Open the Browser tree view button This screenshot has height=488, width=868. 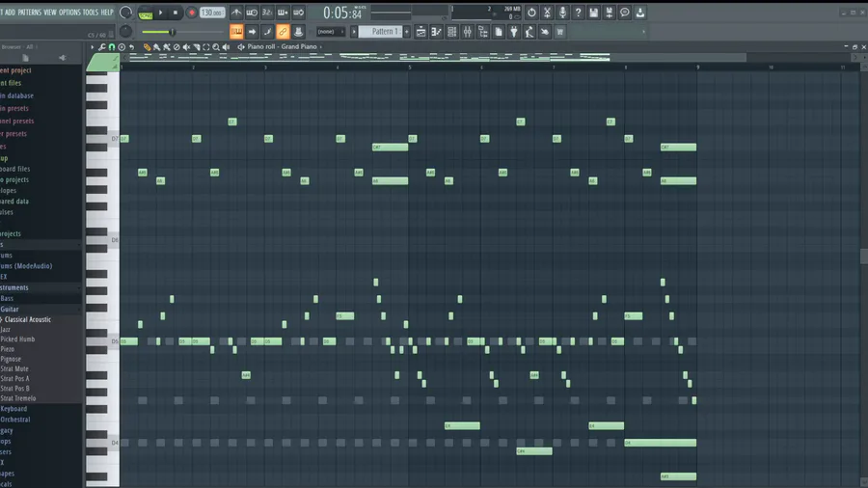click(483, 32)
